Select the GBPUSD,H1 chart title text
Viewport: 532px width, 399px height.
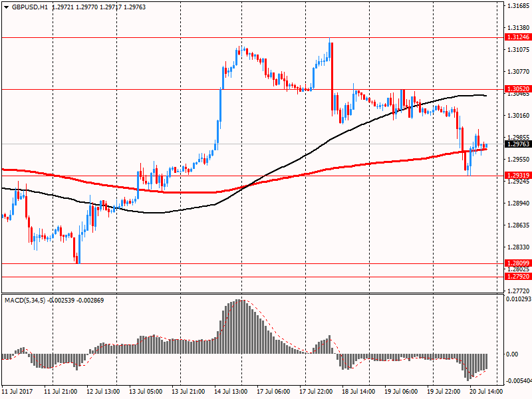pyautogui.click(x=30, y=7)
